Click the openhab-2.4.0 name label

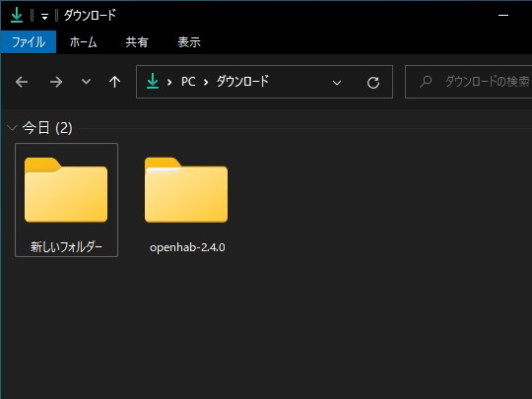click(x=187, y=247)
